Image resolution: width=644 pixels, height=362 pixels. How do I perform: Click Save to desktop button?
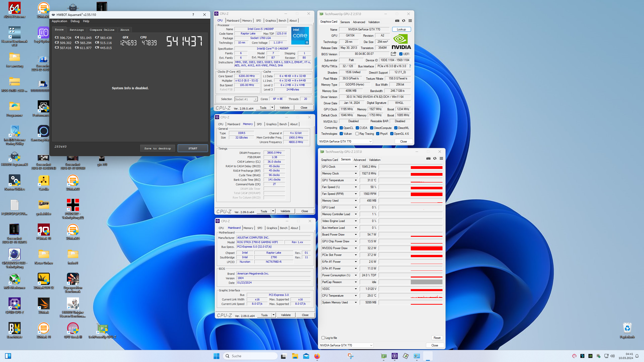coord(157,148)
